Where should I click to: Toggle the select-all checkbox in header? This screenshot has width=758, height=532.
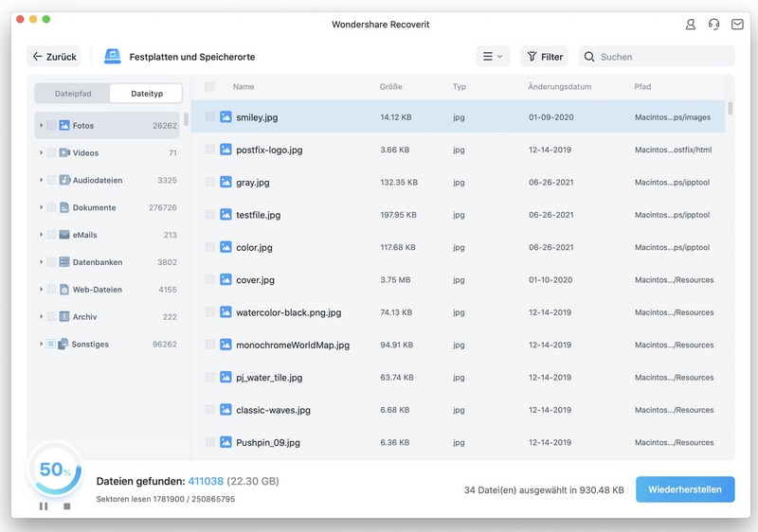pos(209,87)
